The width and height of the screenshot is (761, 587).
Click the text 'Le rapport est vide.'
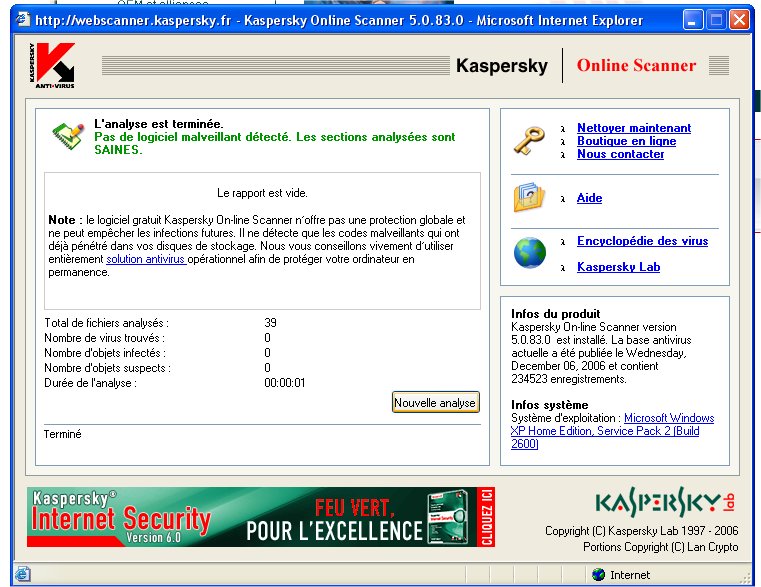pyautogui.click(x=262, y=193)
